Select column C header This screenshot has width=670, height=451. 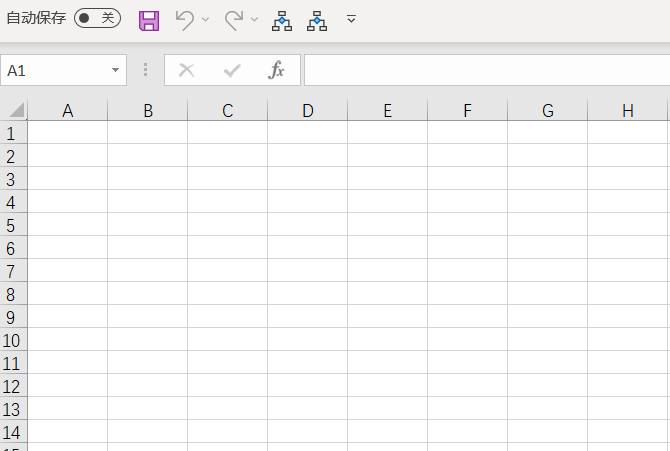tap(227, 111)
